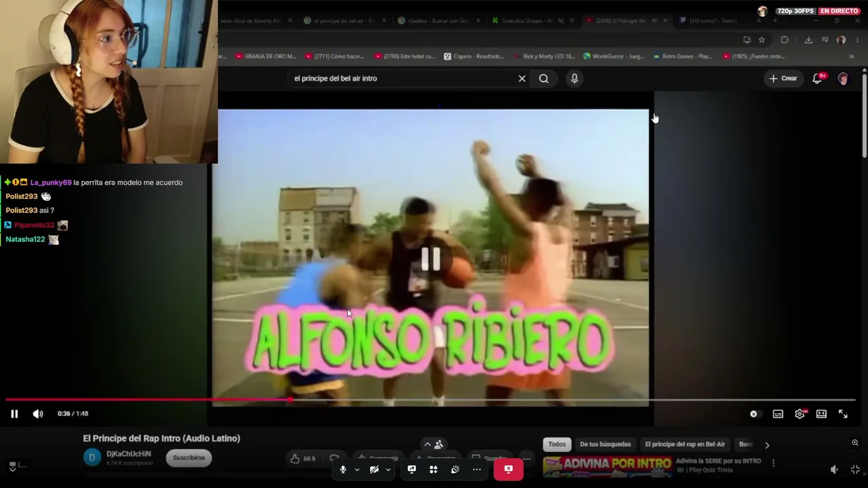868x488 pixels.
Task: Open the Natasha122 username in chat
Action: click(x=25, y=239)
